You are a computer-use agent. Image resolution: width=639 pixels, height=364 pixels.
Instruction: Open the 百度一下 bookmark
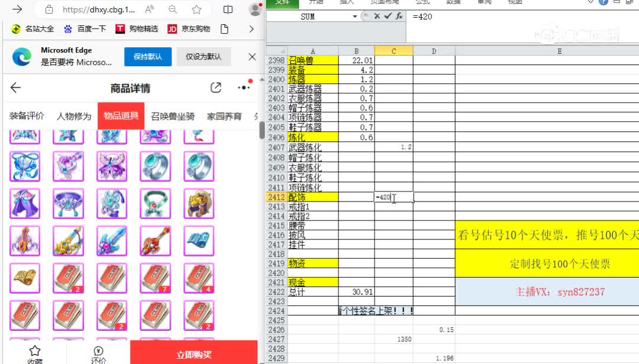pos(85,29)
